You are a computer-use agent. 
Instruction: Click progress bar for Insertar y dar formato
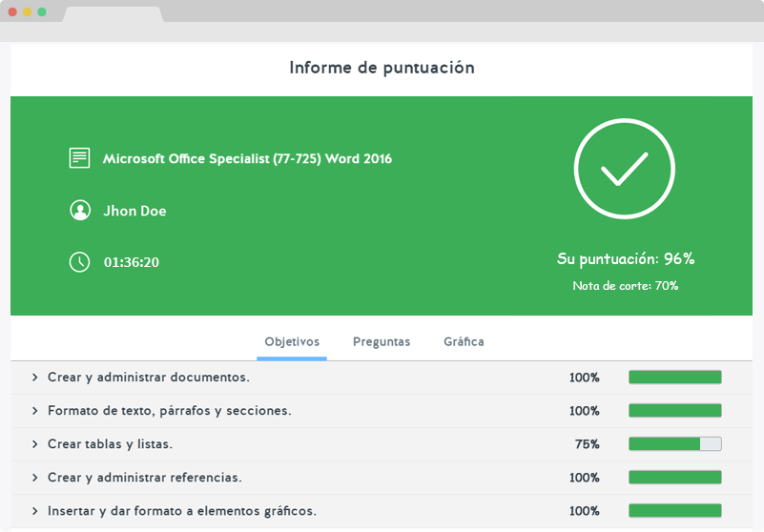[675, 511]
